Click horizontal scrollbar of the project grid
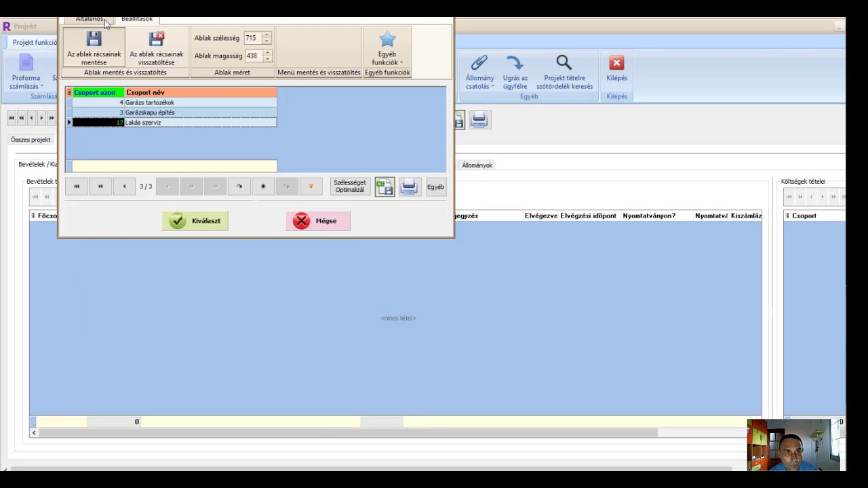This screenshot has height=488, width=868. coord(348,432)
